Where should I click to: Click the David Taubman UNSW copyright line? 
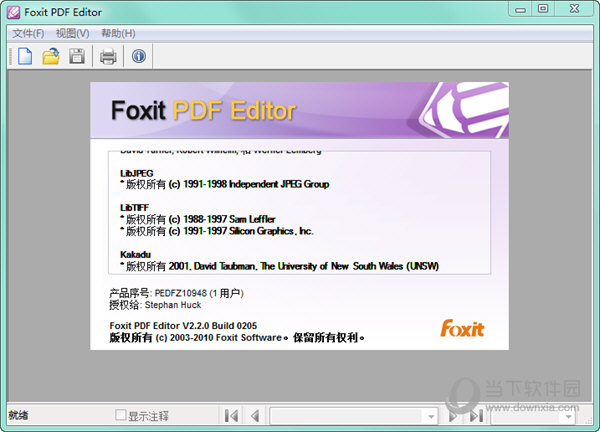[279, 266]
